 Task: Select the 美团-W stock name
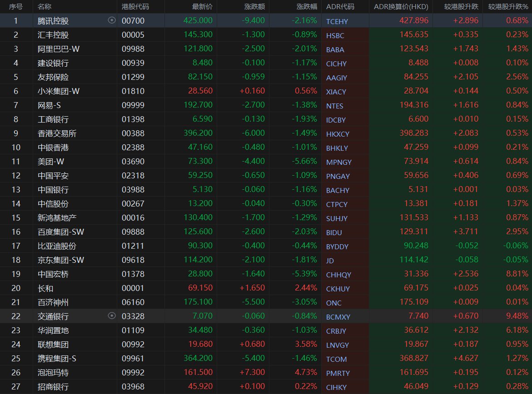pyautogui.click(x=50, y=162)
